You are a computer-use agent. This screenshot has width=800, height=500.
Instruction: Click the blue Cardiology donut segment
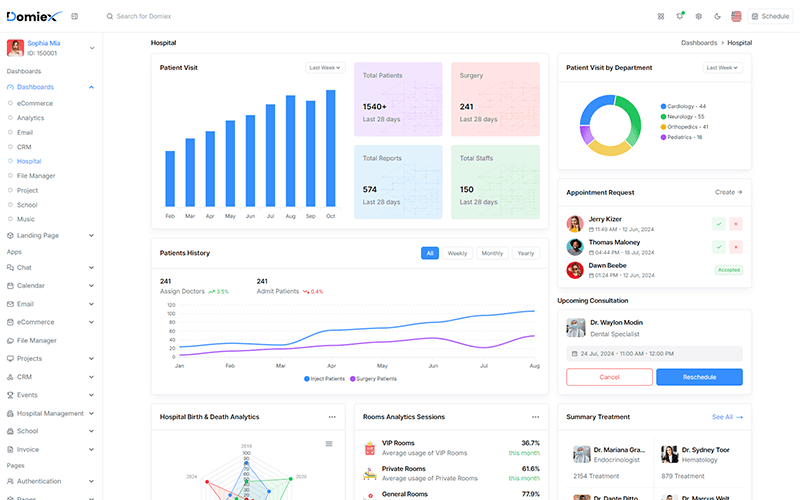pyautogui.click(x=595, y=106)
